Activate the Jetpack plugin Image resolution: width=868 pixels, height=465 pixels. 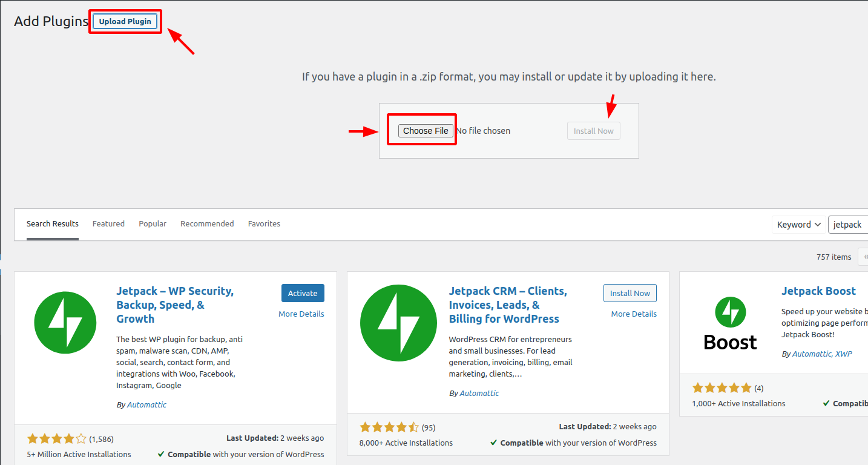point(303,293)
